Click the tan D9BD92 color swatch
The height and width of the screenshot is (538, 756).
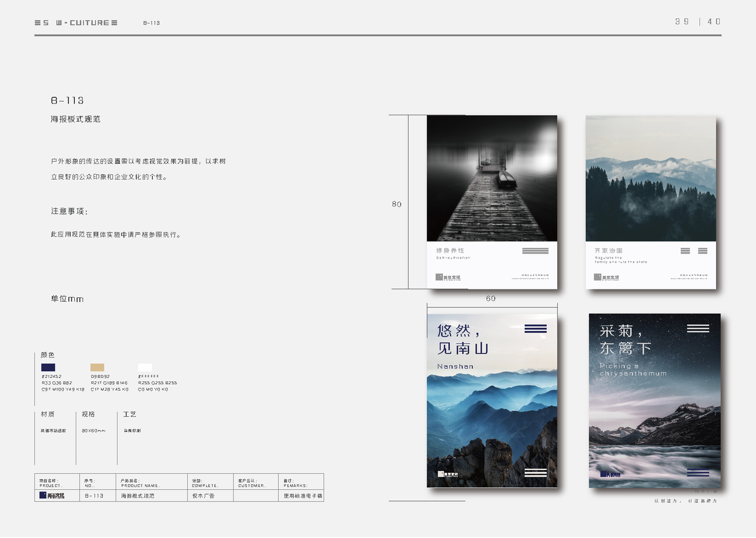(x=97, y=368)
